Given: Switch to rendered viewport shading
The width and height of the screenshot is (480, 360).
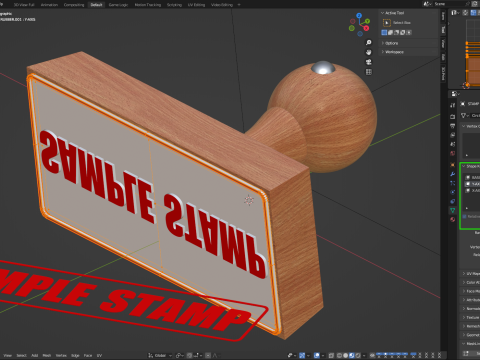Looking at the screenshot, I should click(x=358, y=355).
